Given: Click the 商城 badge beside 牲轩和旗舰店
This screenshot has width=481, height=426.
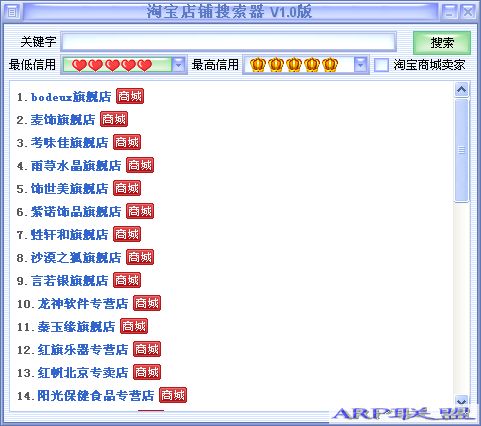Looking at the screenshot, I should tap(127, 234).
